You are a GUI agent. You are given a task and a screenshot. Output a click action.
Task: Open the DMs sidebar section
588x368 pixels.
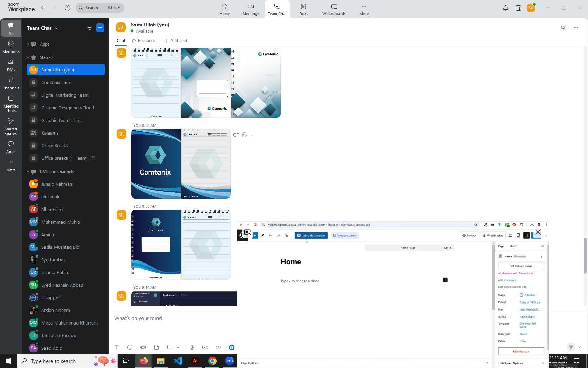click(11, 65)
